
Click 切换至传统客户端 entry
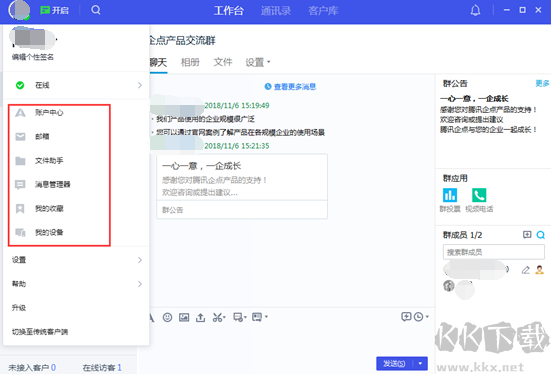40,332
